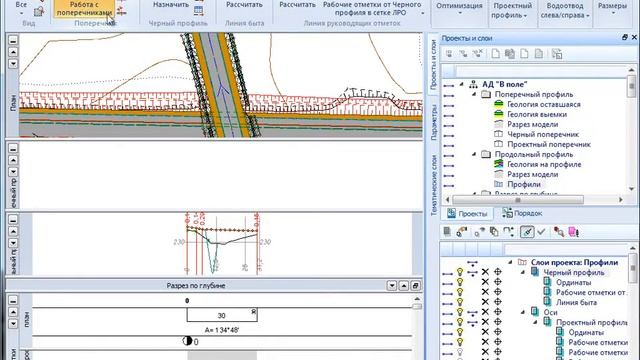
Task: Toggle light bulb visibility for Линия быта layer
Action: 460,302
